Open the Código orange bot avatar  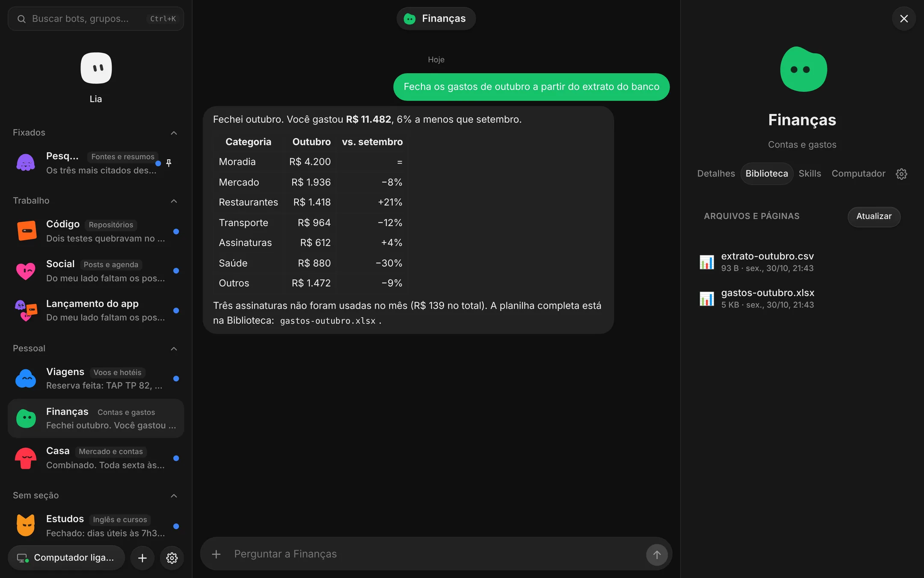27,231
